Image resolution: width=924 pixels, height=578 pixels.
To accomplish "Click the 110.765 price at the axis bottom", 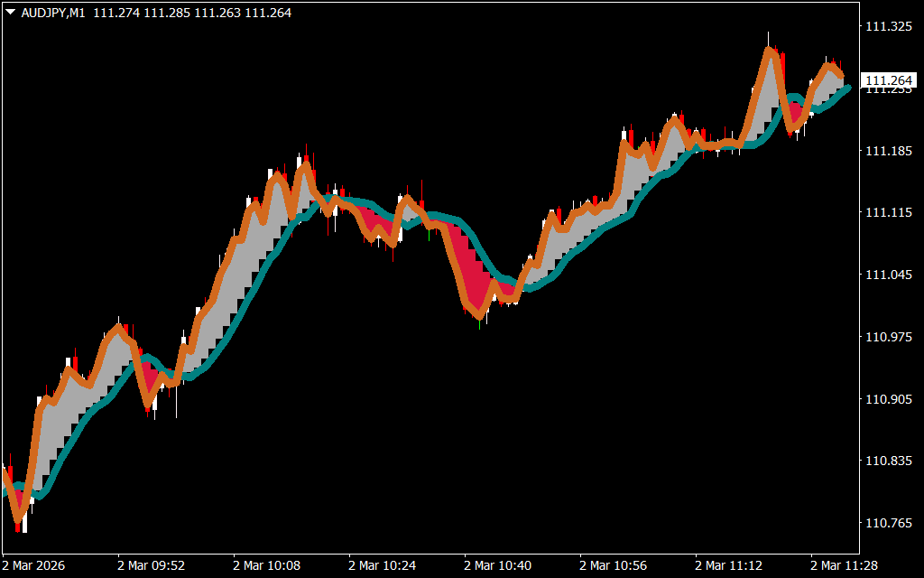I will coord(888,523).
